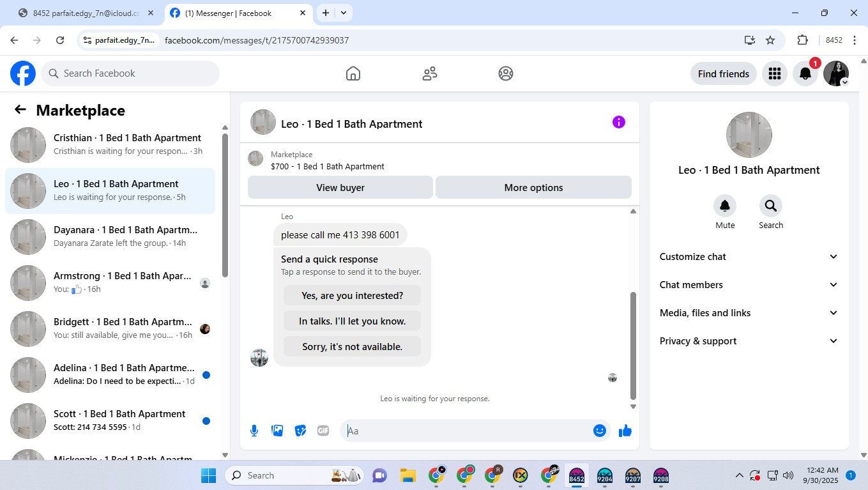
Task: Open the taskbar clock and date
Action: [x=822, y=475]
